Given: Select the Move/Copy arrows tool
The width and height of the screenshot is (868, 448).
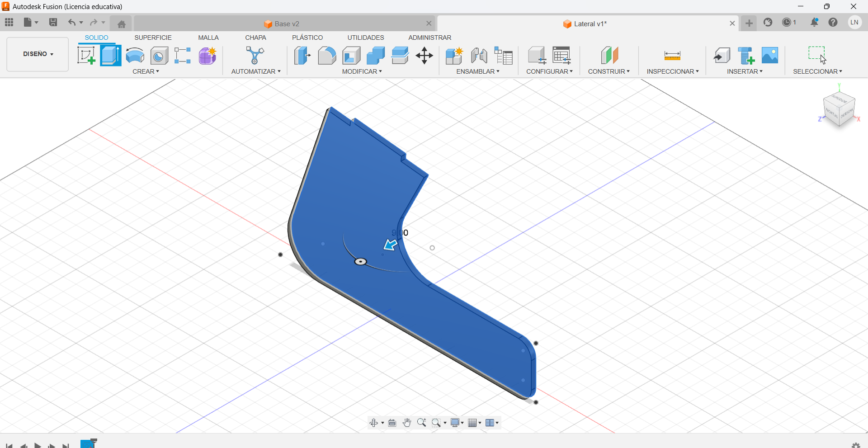Looking at the screenshot, I should pos(425,56).
